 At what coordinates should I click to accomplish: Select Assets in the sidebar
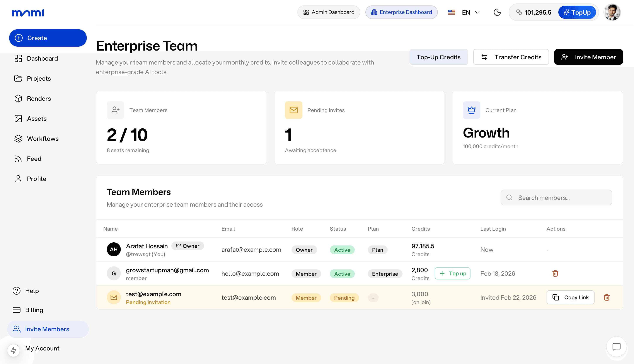[36, 119]
